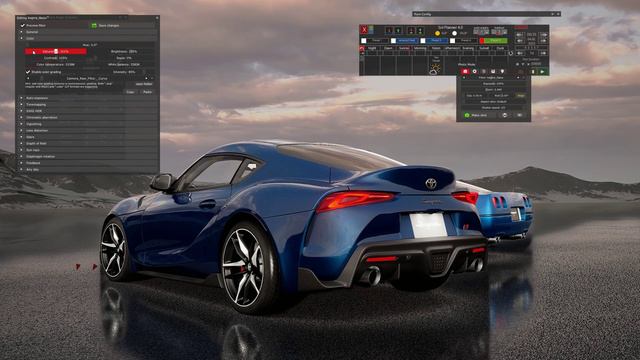This screenshot has height=360, width=640.
Task: Click the Exposure slider in Photo Mode
Action: (493, 84)
